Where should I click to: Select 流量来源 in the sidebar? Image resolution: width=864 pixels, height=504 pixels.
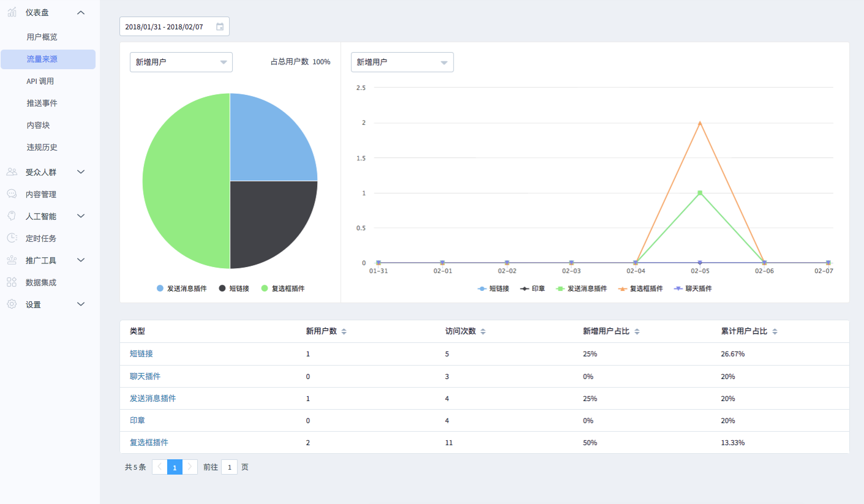coord(48,59)
